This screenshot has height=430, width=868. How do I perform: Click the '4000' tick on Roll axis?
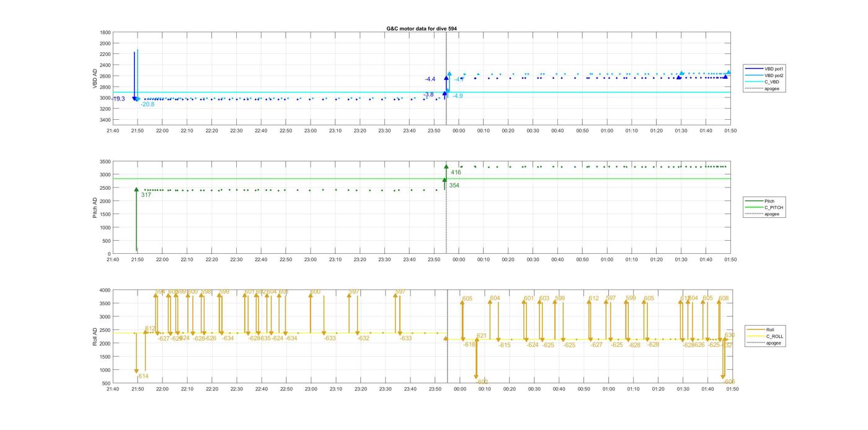tap(105, 290)
